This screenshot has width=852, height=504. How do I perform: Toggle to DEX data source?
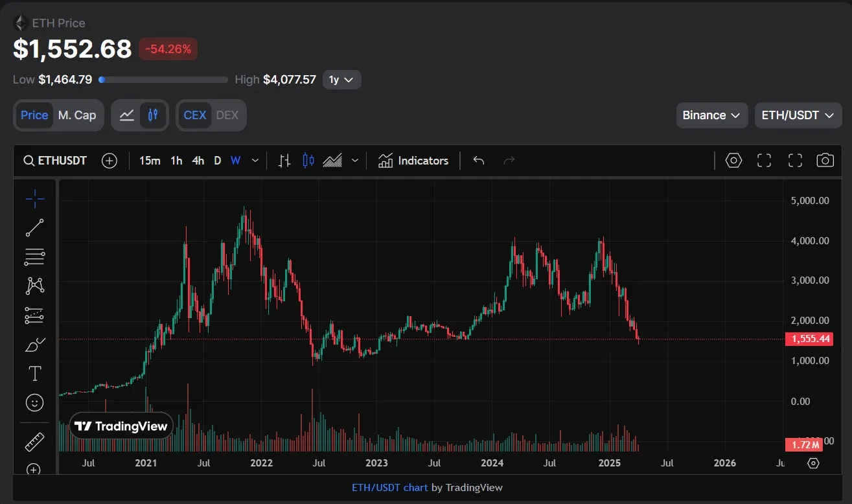(227, 115)
